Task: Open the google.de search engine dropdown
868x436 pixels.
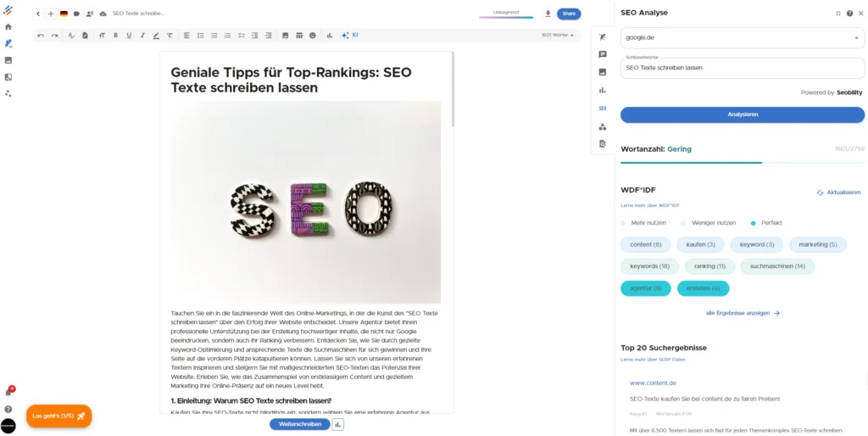Action: [743, 37]
